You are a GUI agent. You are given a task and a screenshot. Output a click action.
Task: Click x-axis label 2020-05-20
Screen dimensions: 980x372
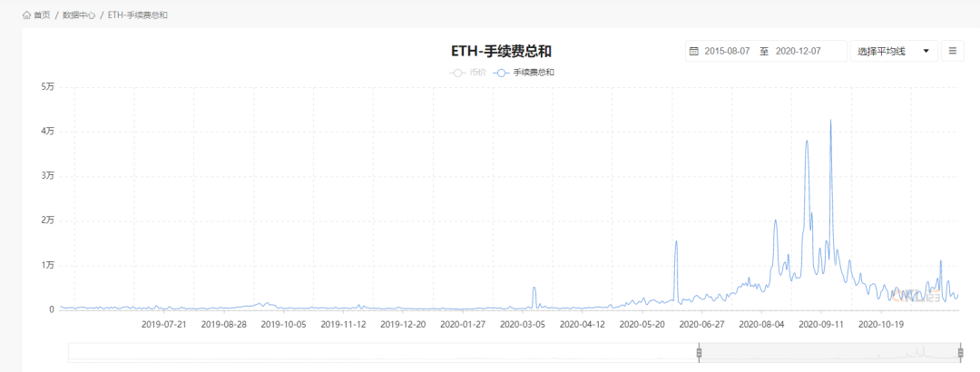point(642,325)
